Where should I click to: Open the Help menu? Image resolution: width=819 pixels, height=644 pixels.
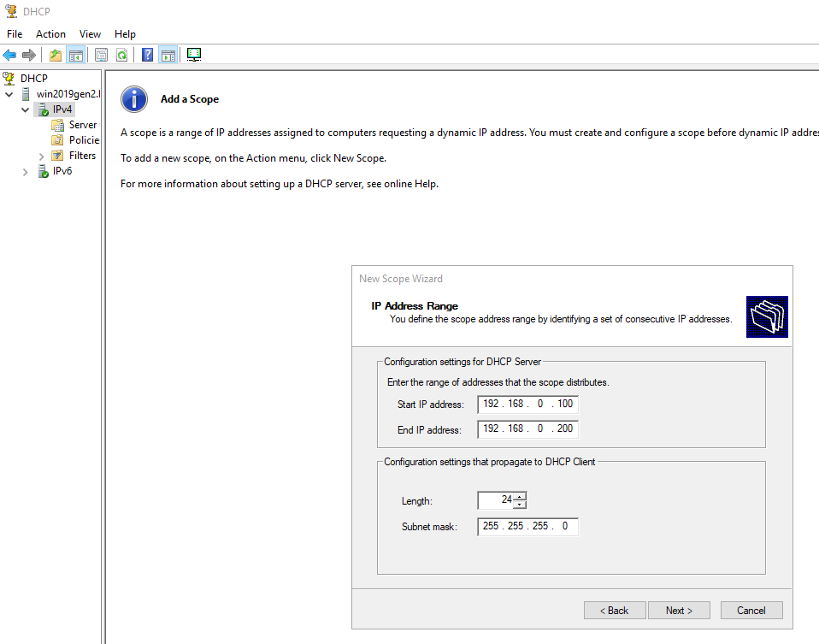(125, 34)
